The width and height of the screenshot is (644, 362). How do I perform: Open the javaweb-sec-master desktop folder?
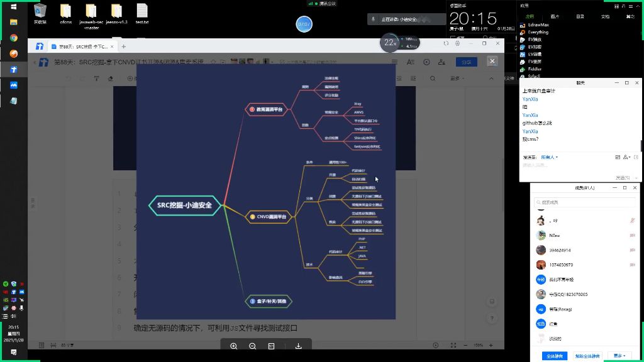pos(91,16)
